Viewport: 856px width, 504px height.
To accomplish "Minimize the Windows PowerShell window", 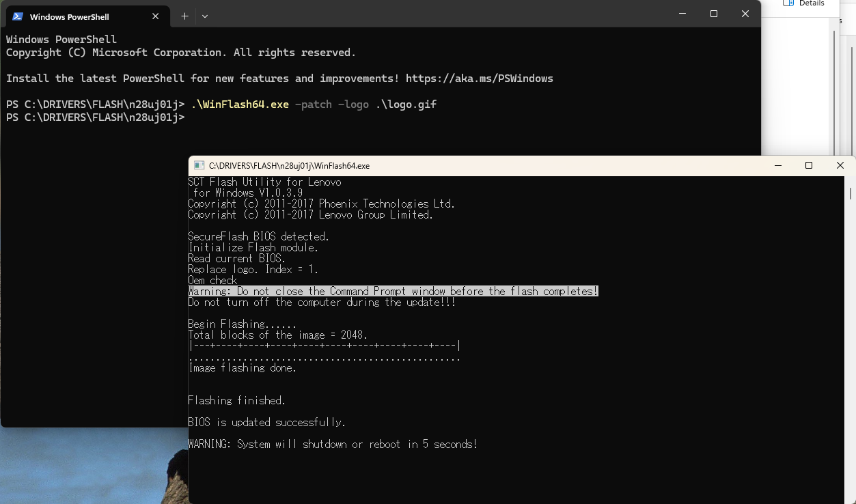I will click(682, 14).
